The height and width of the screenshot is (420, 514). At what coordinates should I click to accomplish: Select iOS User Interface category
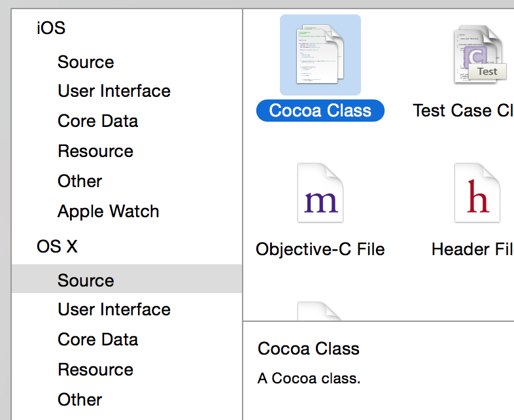click(x=114, y=91)
